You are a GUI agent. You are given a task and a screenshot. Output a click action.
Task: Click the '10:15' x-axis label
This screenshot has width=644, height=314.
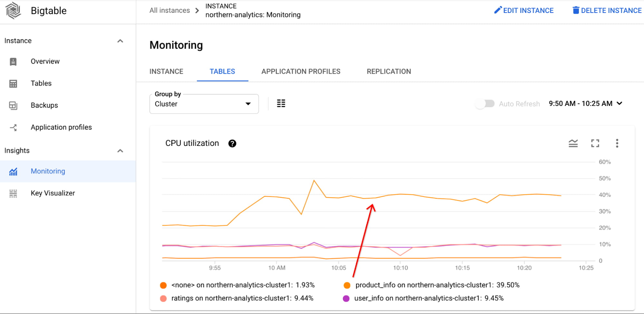(462, 268)
